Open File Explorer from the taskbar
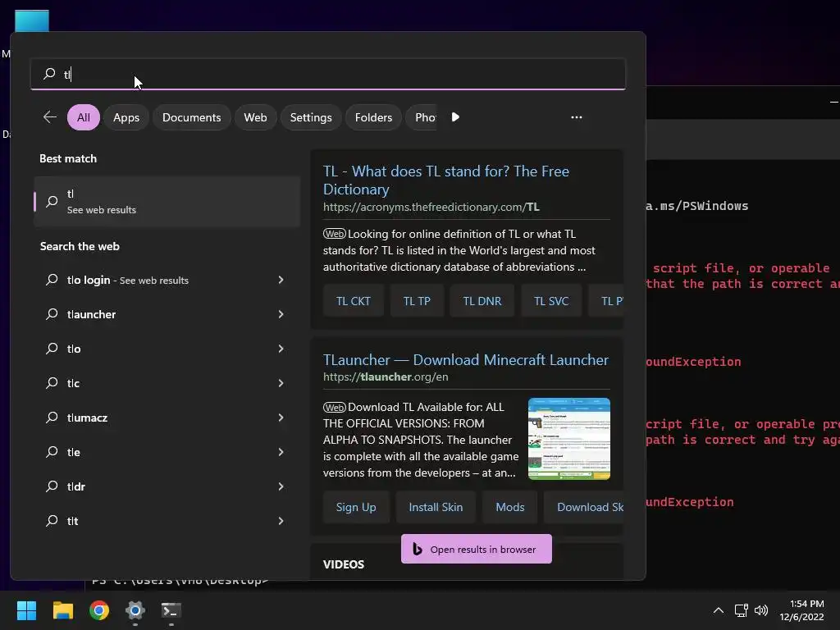 [63, 610]
